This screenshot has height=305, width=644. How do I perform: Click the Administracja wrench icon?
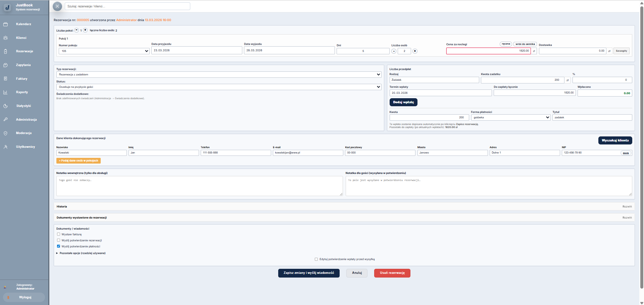coord(5,120)
